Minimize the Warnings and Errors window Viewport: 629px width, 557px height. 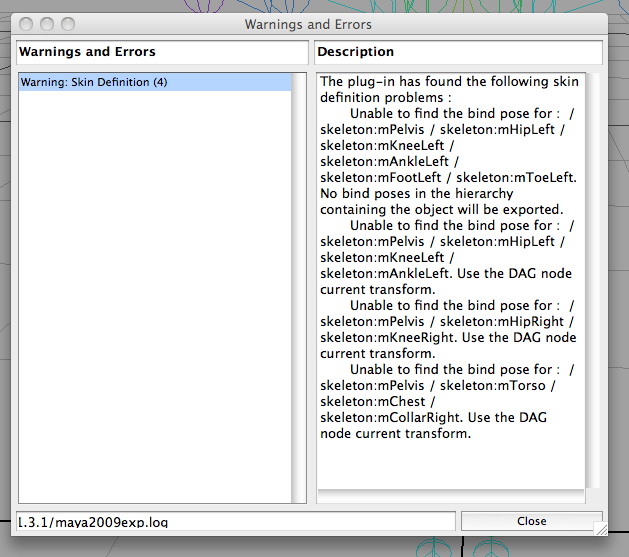click(47, 24)
